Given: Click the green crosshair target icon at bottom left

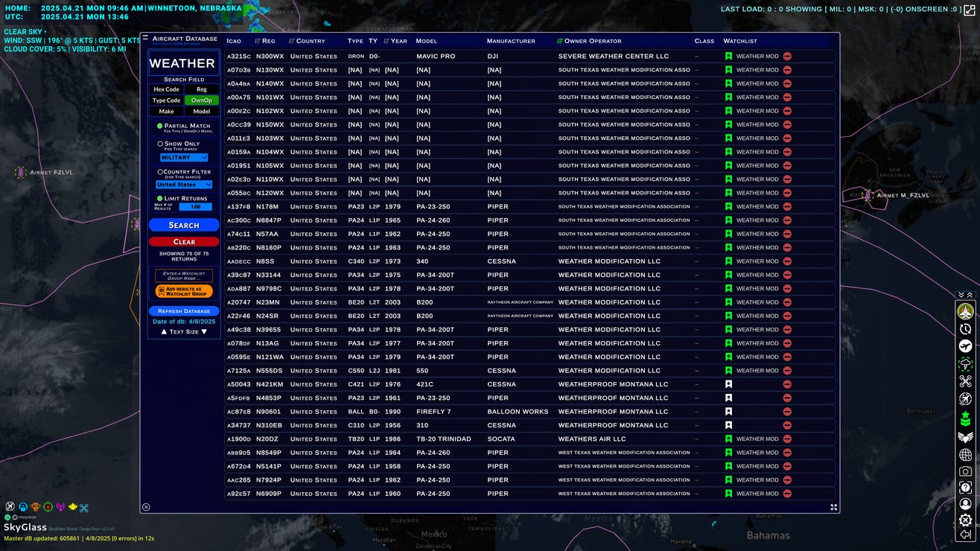Looking at the screenshot, I should coord(48,507).
